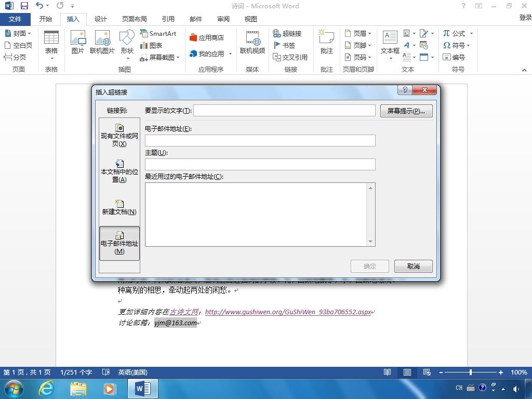This screenshot has width=532, height=399.
Task: Insert an online picture
Action: click(x=102, y=42)
